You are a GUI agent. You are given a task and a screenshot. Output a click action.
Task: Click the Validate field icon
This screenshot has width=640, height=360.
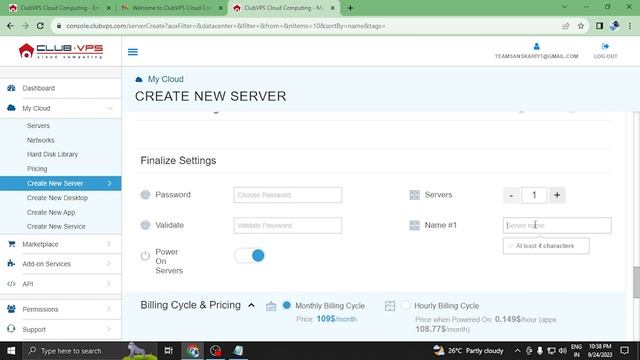pyautogui.click(x=145, y=225)
